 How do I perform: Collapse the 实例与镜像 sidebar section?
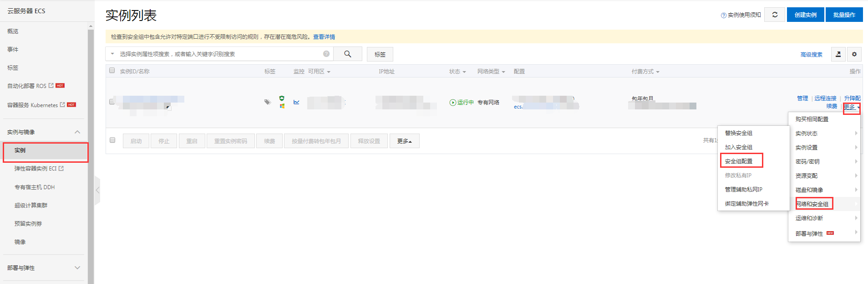pos(77,132)
